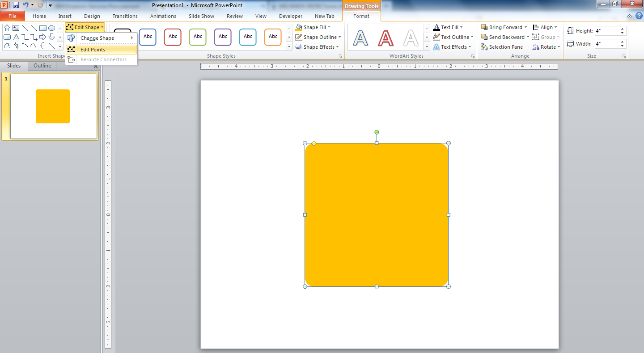Select the Oval shape in gallery

click(x=52, y=28)
